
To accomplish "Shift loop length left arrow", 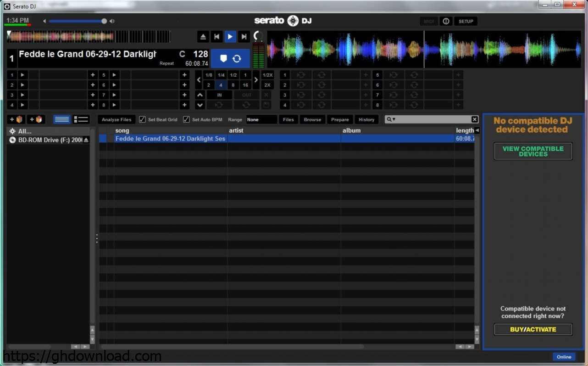I will click(199, 80).
